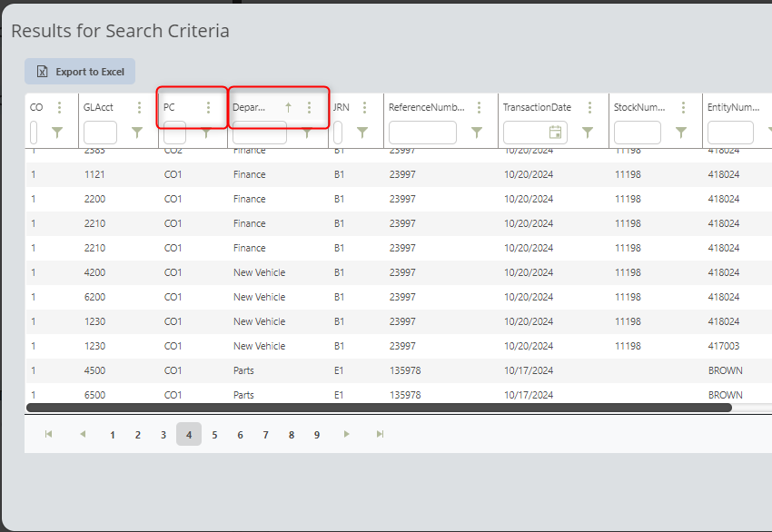Open the PC column options menu
Image resolution: width=772 pixels, height=532 pixels.
click(x=208, y=107)
